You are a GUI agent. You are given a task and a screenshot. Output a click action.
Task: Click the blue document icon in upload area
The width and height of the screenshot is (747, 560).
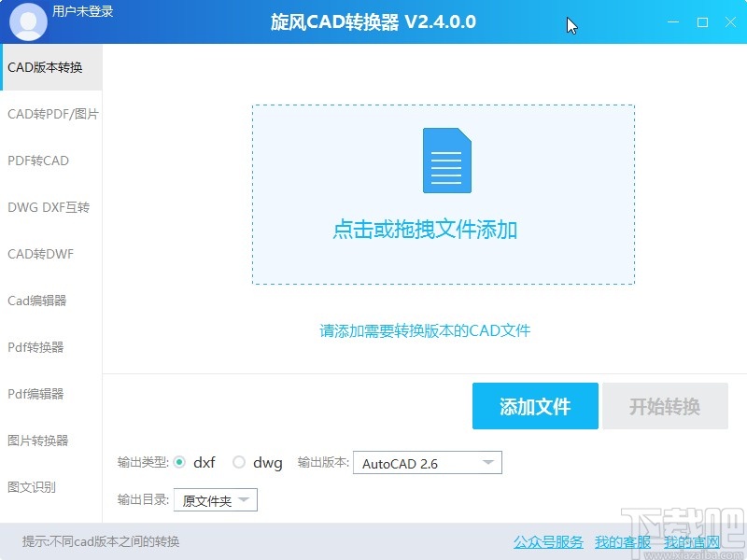(x=445, y=161)
